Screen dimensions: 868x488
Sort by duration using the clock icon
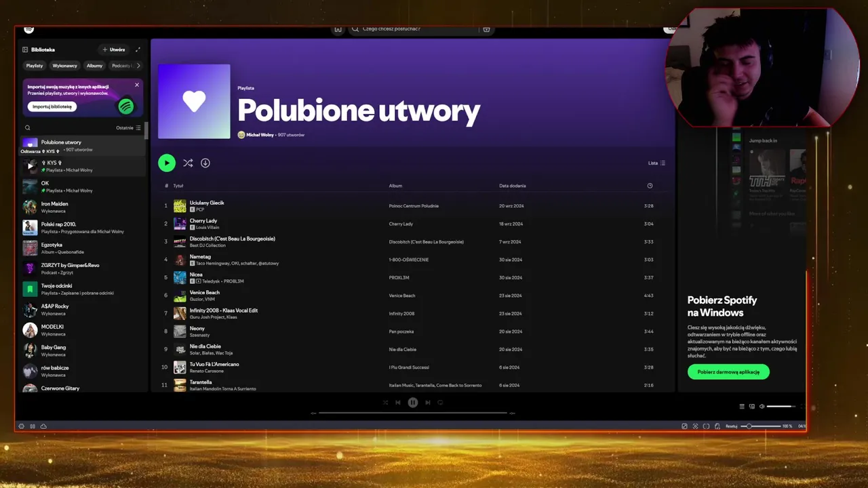click(x=650, y=186)
